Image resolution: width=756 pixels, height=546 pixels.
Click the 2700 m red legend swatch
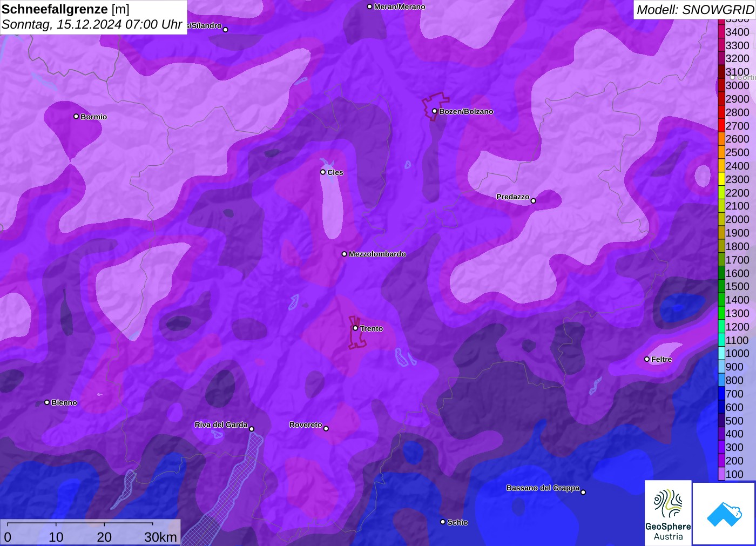(x=721, y=126)
